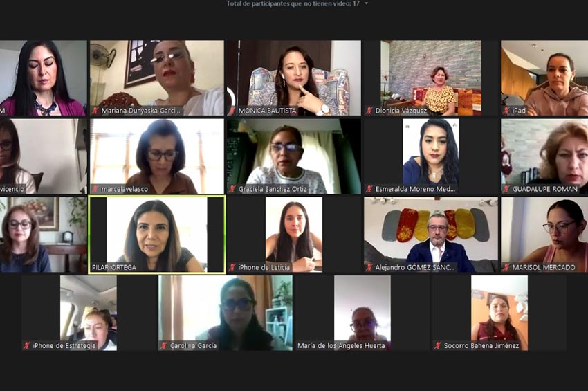Click muted mic icon beside Carolina García
The width and height of the screenshot is (588, 391).
tap(164, 345)
